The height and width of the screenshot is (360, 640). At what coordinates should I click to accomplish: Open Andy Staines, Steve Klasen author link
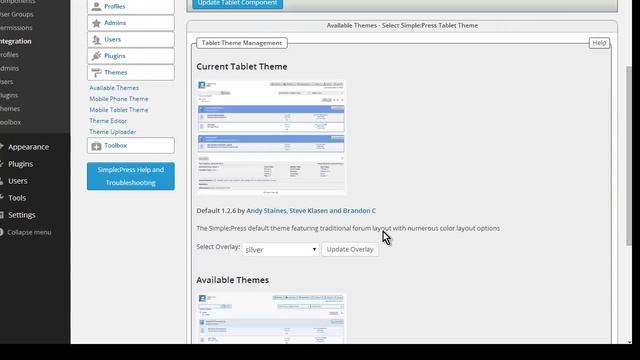point(311,211)
